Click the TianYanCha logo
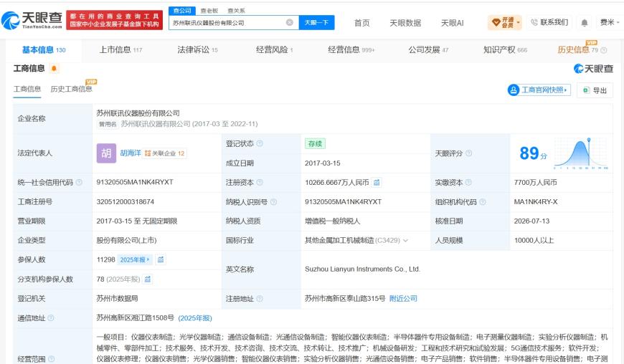 (x=32, y=20)
